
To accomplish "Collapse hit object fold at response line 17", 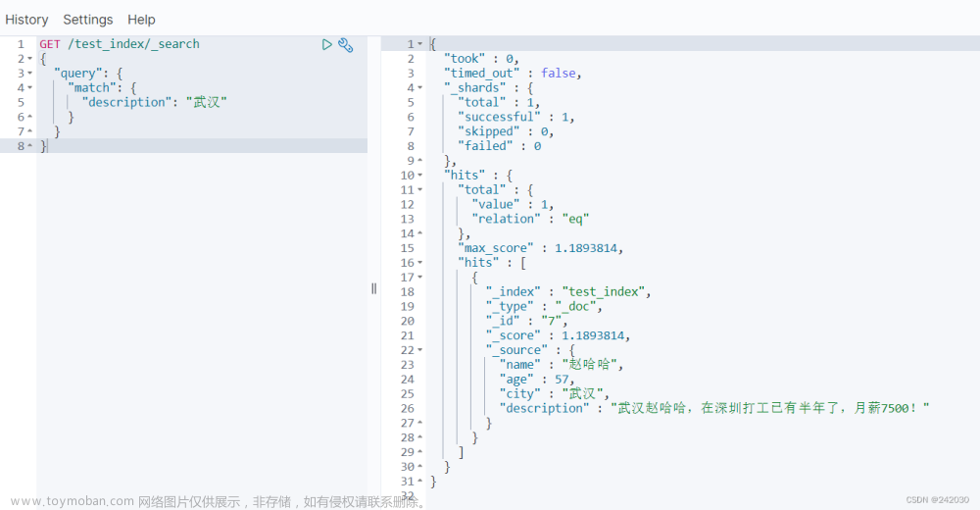I will [x=420, y=278].
